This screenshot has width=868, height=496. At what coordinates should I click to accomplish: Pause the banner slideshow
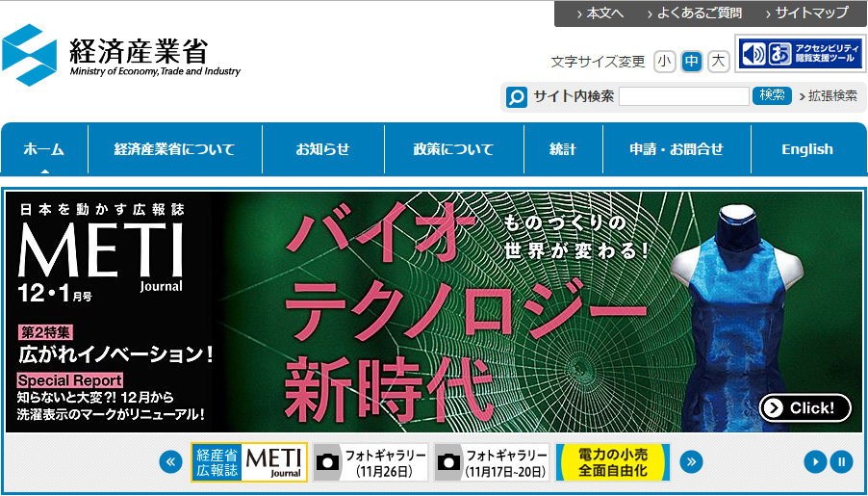pos(841,461)
